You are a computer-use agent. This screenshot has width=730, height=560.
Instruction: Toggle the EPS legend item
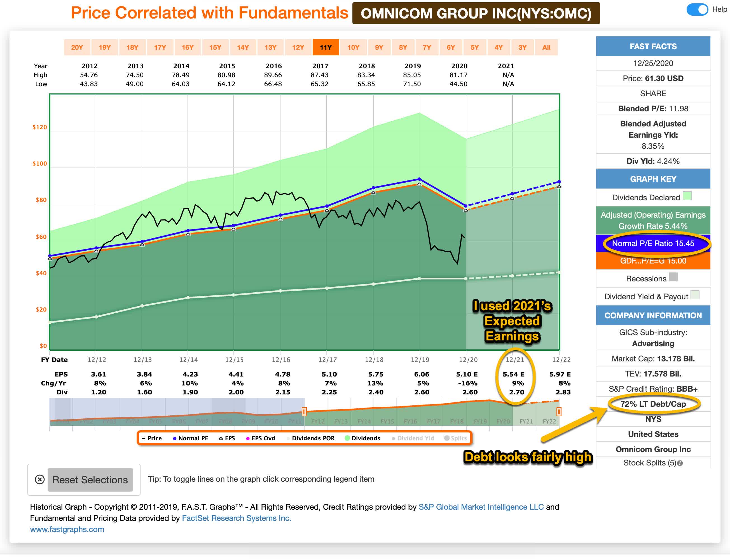227,438
